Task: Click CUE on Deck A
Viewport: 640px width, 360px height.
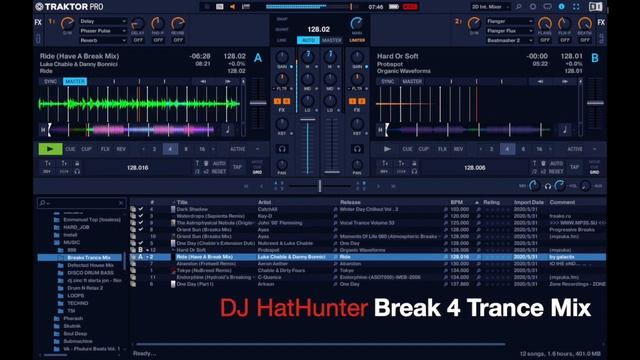Action: coord(70,149)
